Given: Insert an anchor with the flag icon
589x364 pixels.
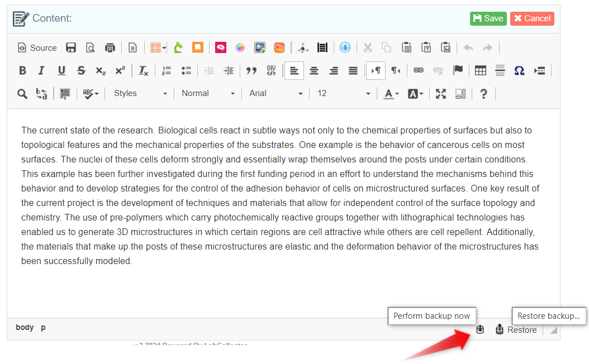Looking at the screenshot, I should pos(458,70).
